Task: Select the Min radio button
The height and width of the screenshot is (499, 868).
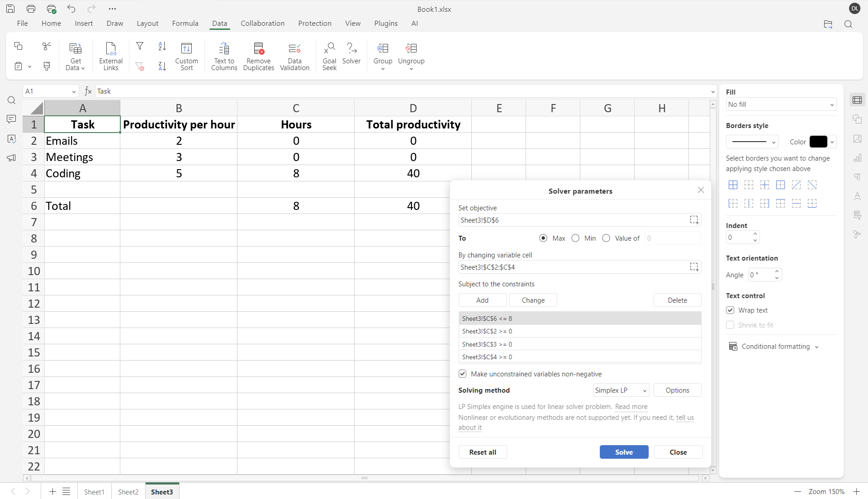Action: pos(575,238)
